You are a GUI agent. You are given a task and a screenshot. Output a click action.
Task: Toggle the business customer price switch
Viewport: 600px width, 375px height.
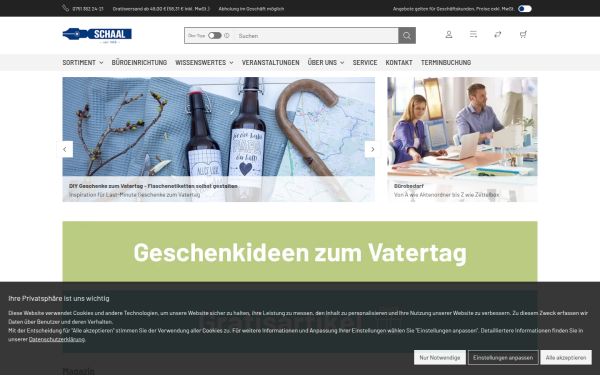(525, 8)
